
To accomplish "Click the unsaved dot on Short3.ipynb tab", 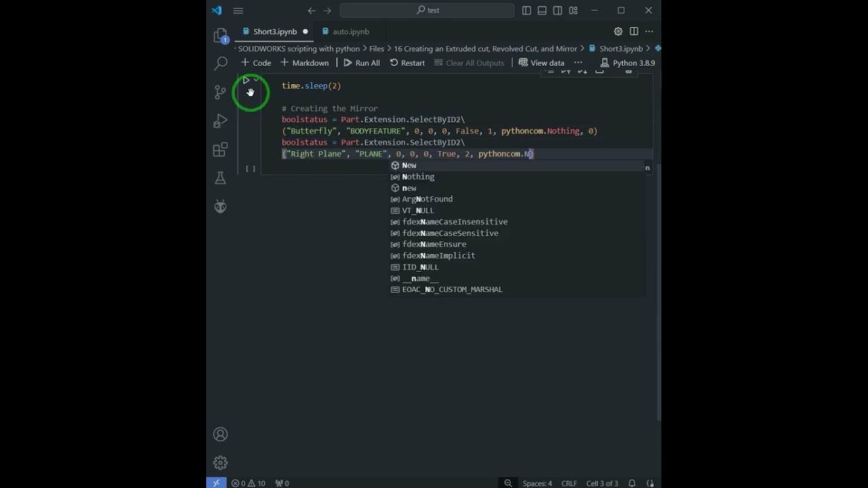I will pos(305,31).
